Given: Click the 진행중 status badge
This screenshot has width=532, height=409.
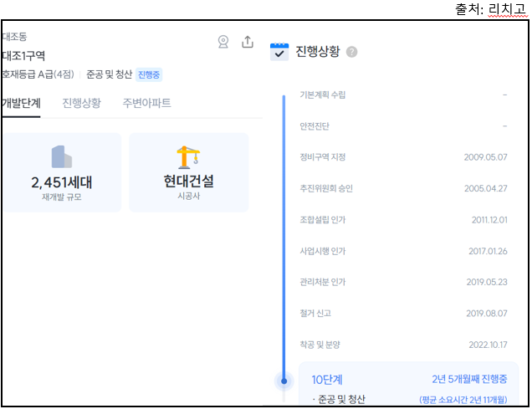Looking at the screenshot, I should point(149,74).
